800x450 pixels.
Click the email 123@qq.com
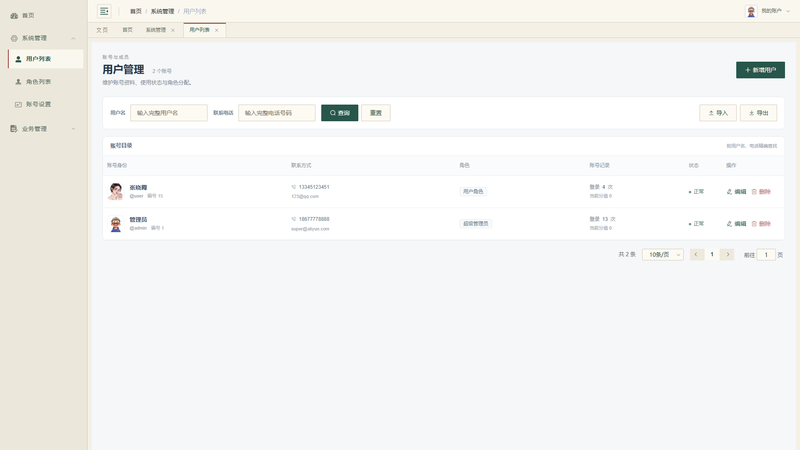pyautogui.click(x=305, y=196)
